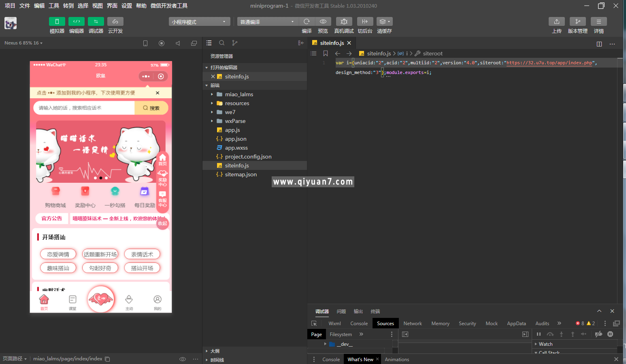Click the search input field in simulator
Viewport: 626px width, 364px height.
pyautogui.click(x=84, y=108)
